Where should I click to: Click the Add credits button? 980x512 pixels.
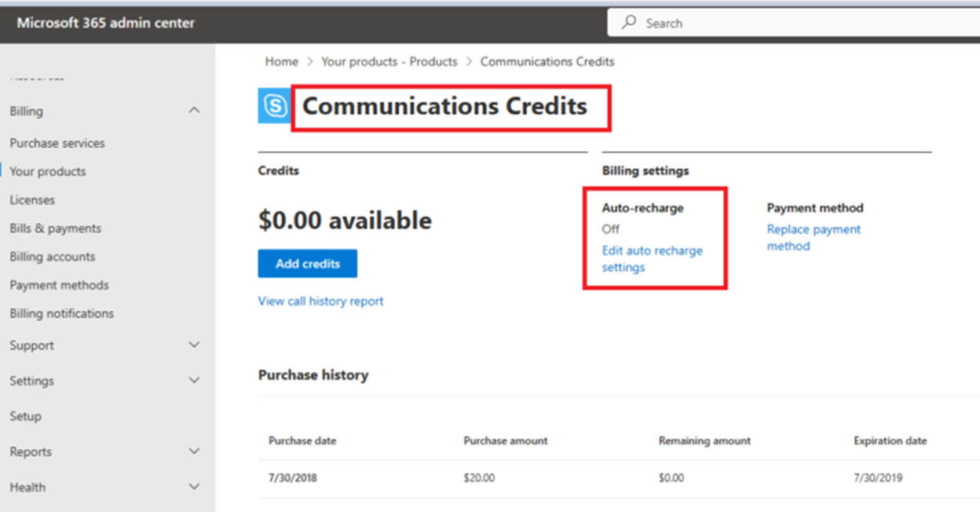click(307, 264)
